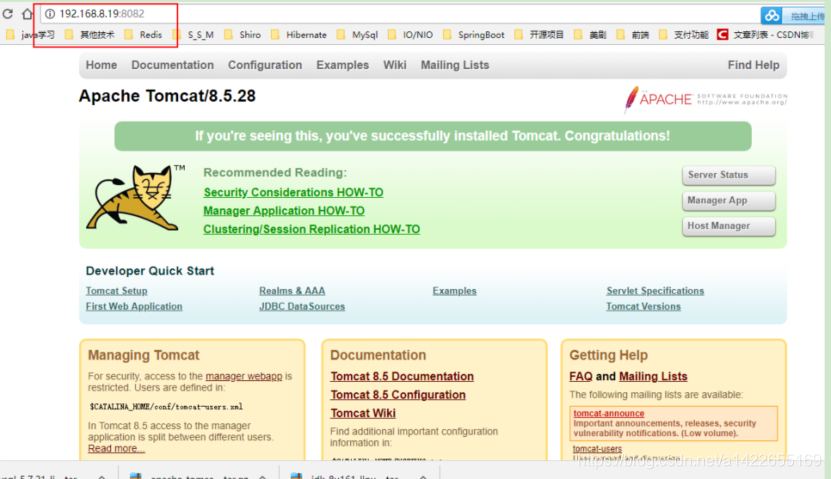Open the IO/NIO bookmark folder

pos(410,35)
